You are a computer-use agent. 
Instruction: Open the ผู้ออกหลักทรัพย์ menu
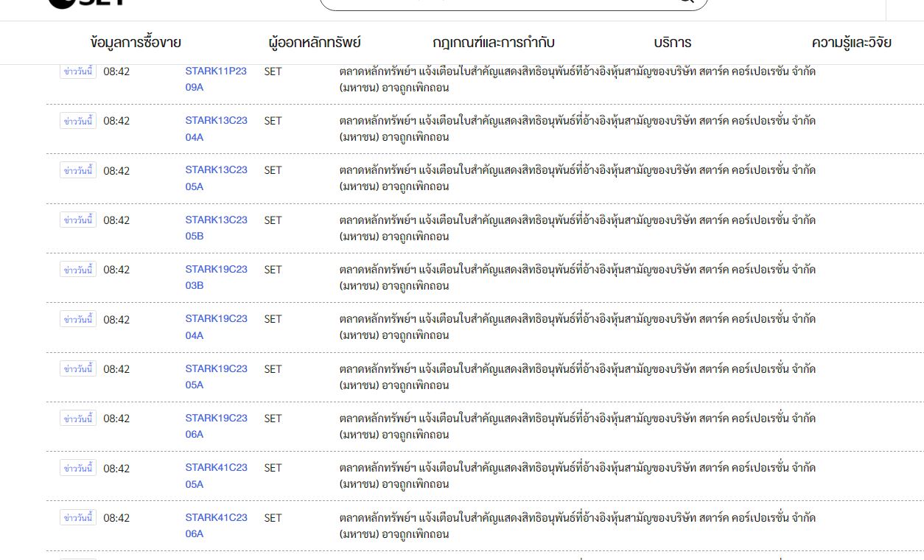coord(315,42)
